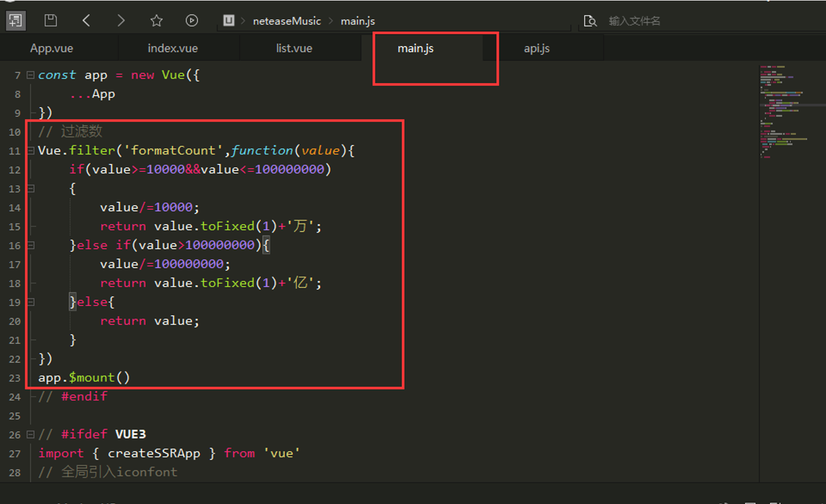The height and width of the screenshot is (504, 826).
Task: Collapse the code block at line 7
Action: [30, 75]
